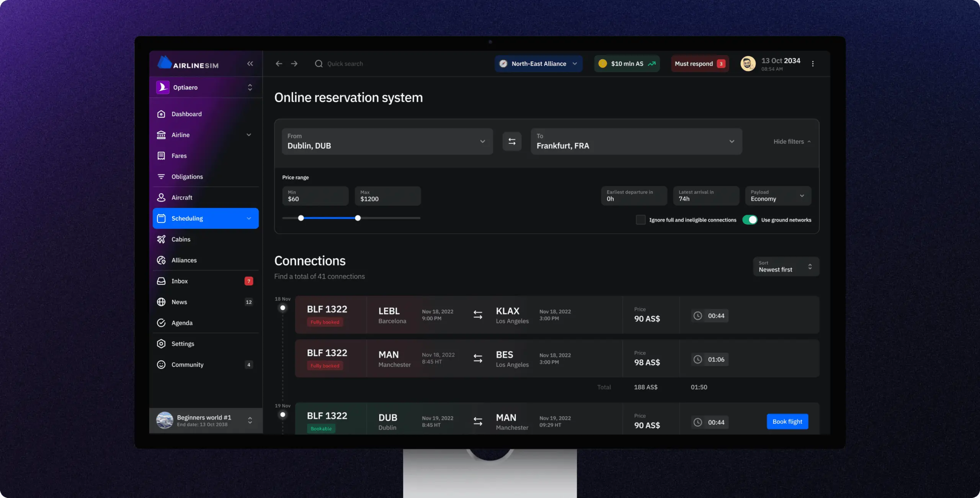
Task: Expand North-East Alliance dropdown
Action: (x=539, y=64)
